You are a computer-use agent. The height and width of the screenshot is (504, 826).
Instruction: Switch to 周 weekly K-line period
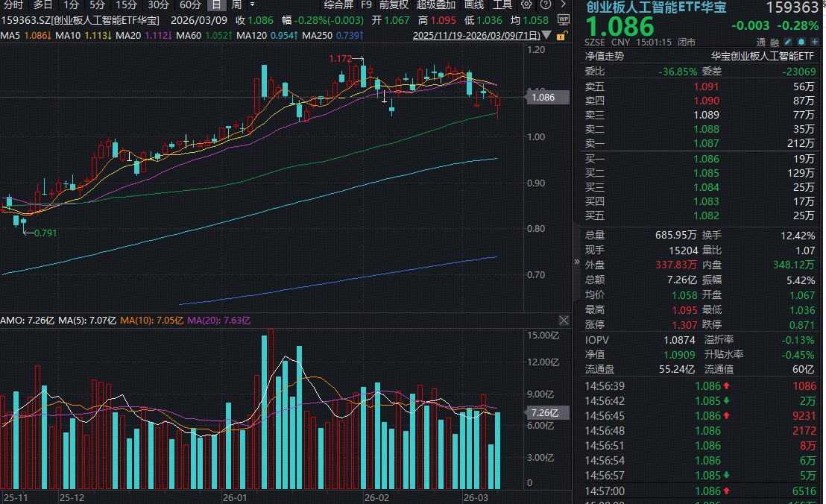point(236,4)
